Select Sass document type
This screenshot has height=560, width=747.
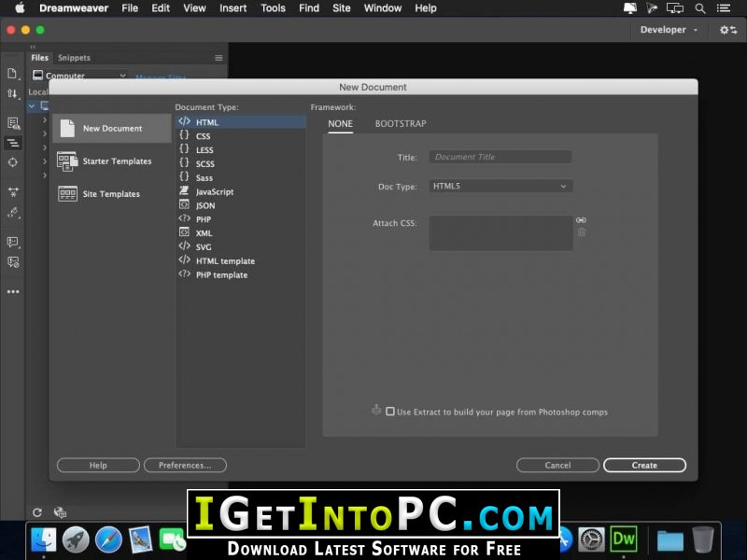(x=241, y=177)
